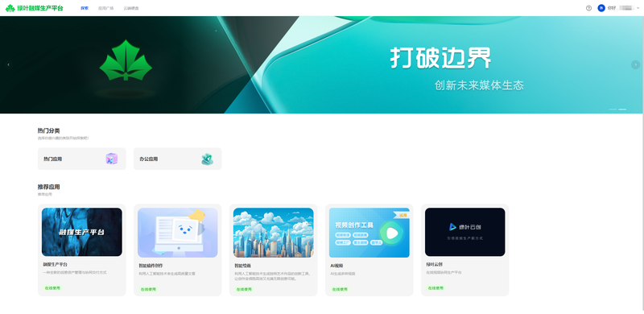Viewport: 644px width, 314px height.
Task: Select the second banner indicator dash
Action: pyautogui.click(x=622, y=109)
